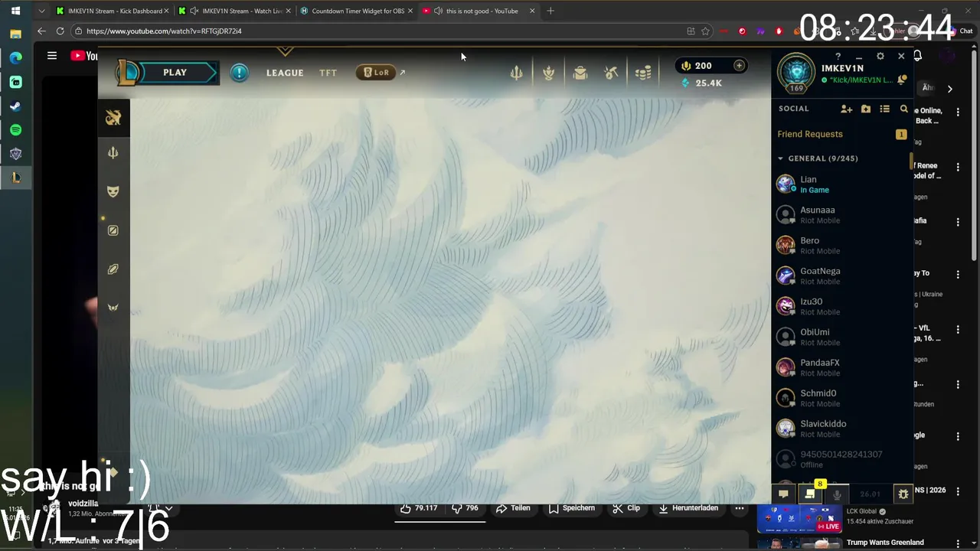Select friend Bero in the list
980x551 pixels.
(841, 246)
